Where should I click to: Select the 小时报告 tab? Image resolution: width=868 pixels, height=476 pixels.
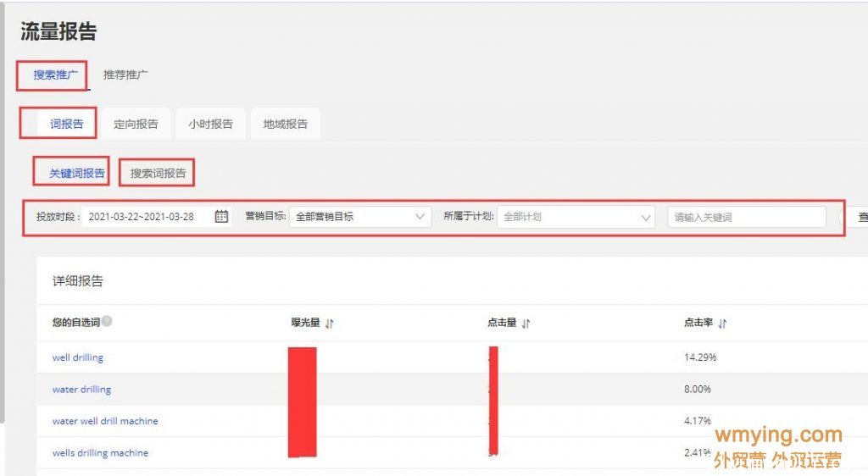click(x=210, y=124)
